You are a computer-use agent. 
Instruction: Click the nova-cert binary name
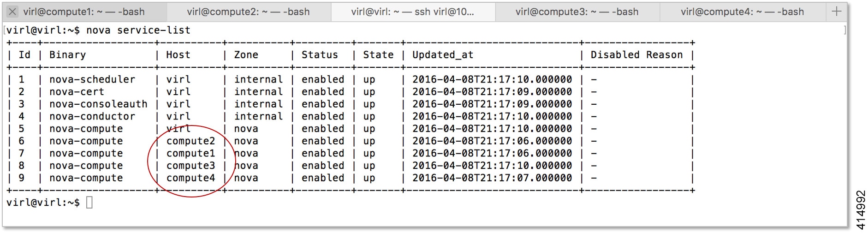coord(77,92)
